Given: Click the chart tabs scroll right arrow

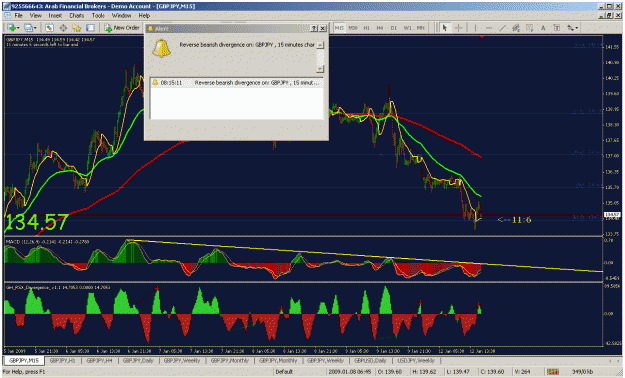Looking at the screenshot, I should (618, 361).
